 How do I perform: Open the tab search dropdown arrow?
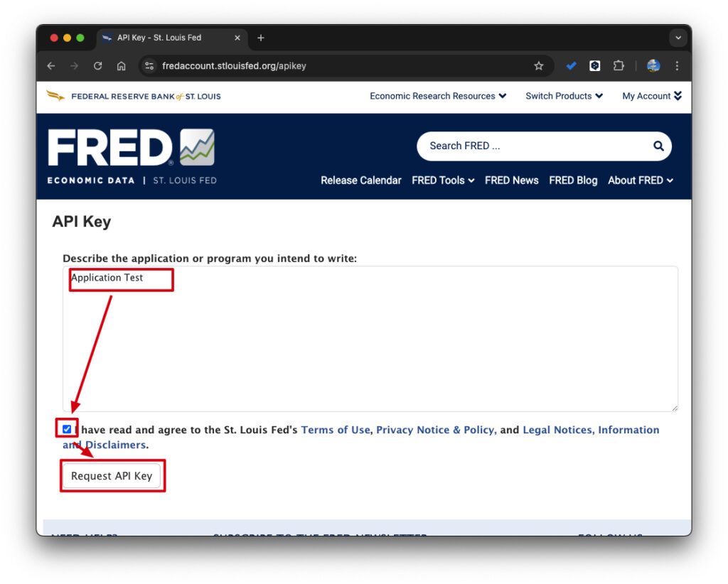click(x=678, y=38)
